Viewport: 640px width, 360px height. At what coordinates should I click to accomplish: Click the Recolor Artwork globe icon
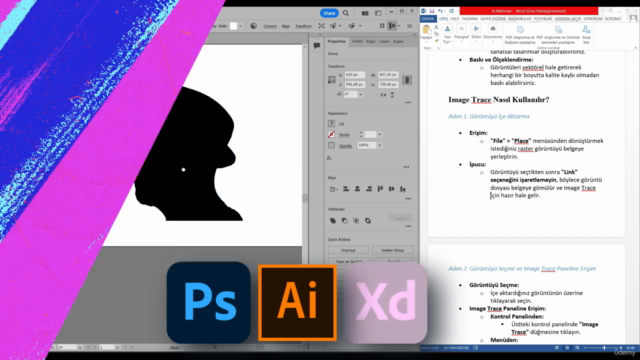pyautogui.click(x=253, y=26)
